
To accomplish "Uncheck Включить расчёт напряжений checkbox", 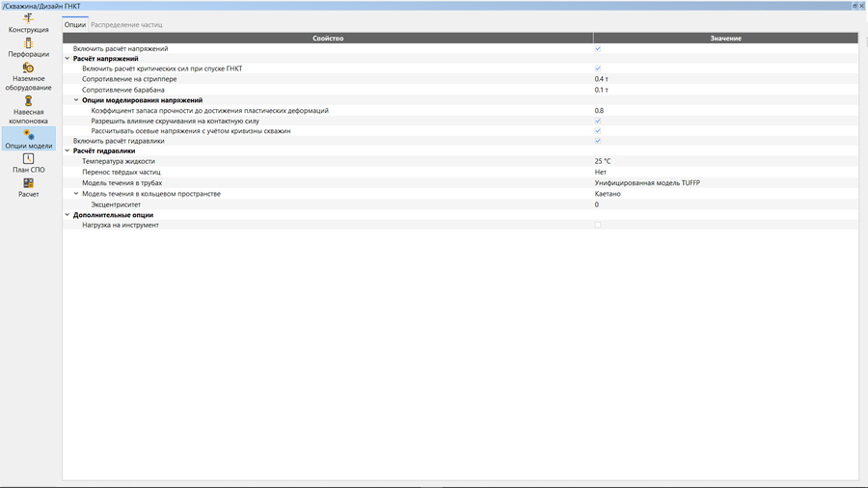I will tap(598, 48).
